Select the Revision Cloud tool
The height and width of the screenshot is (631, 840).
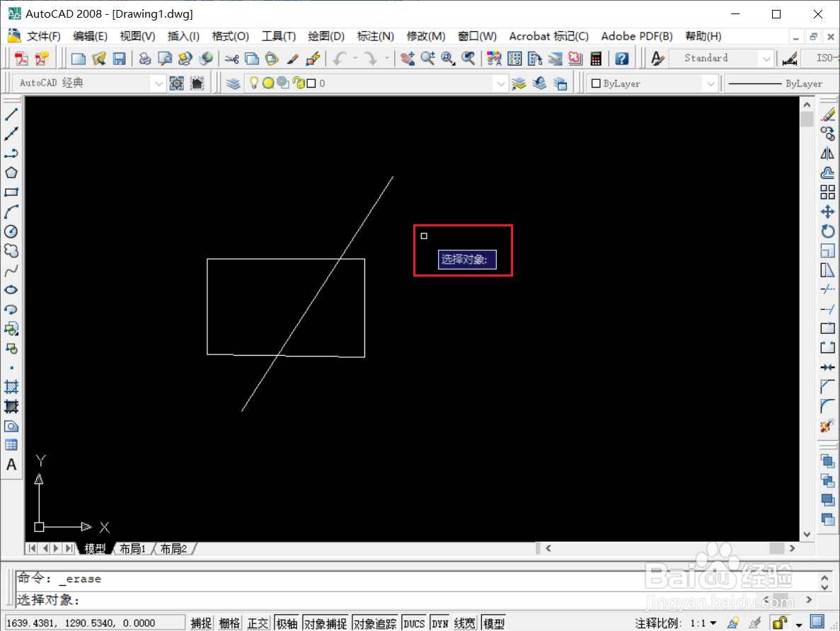(11, 250)
